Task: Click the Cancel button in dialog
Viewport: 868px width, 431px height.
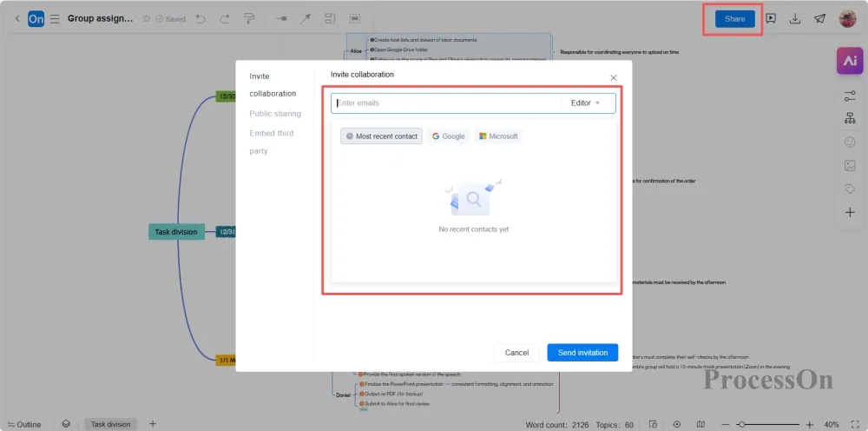Action: (x=516, y=353)
